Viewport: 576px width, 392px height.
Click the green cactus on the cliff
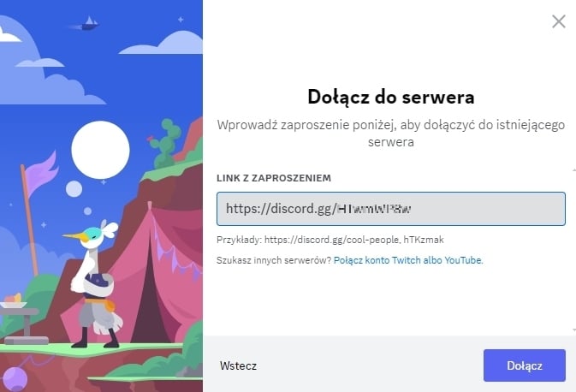[165, 144]
